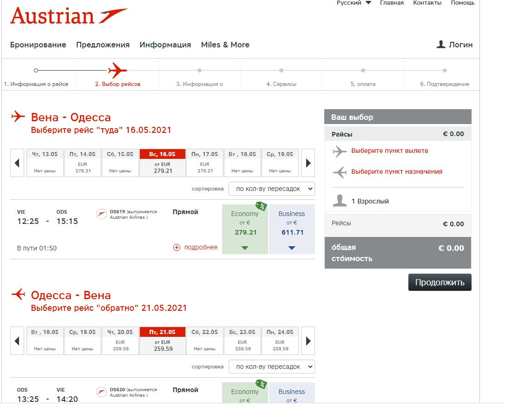Select the Сб, 22.05 return date
The image size is (505, 420).
click(x=205, y=341)
